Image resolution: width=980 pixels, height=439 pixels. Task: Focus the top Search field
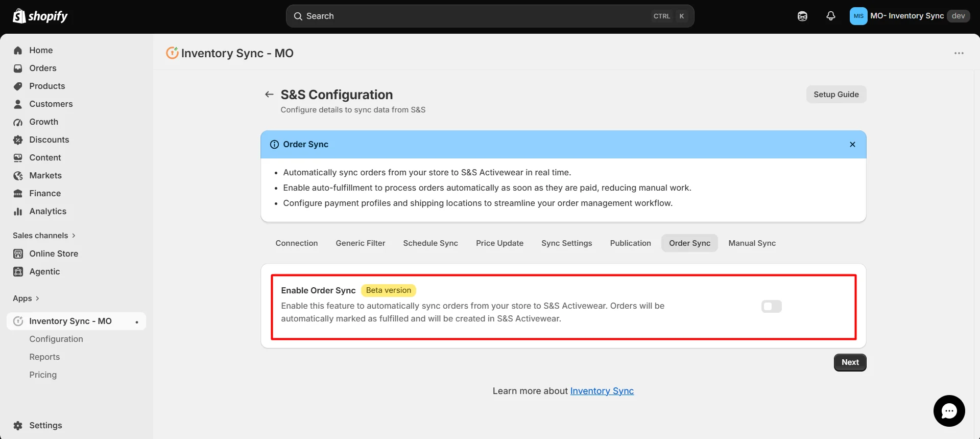[x=490, y=16]
